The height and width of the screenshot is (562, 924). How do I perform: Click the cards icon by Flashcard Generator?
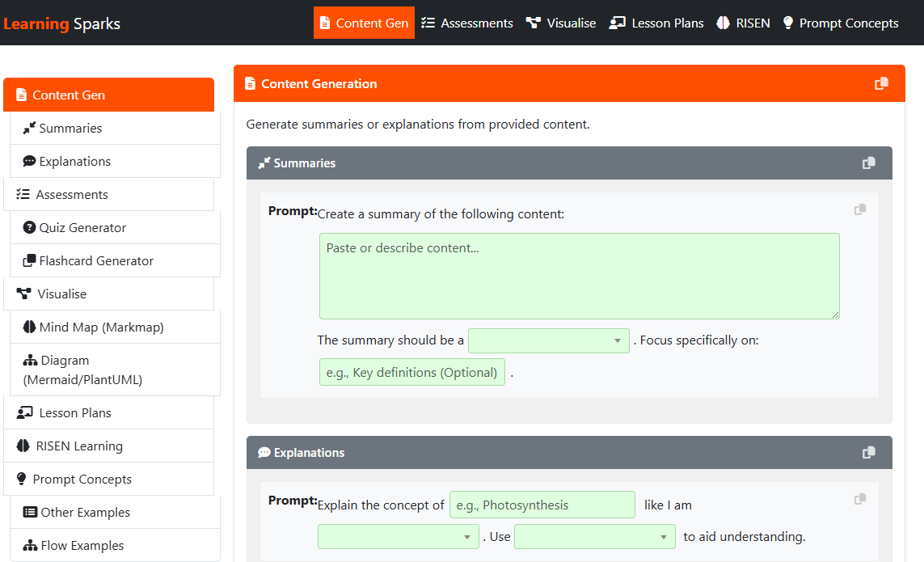point(29,260)
